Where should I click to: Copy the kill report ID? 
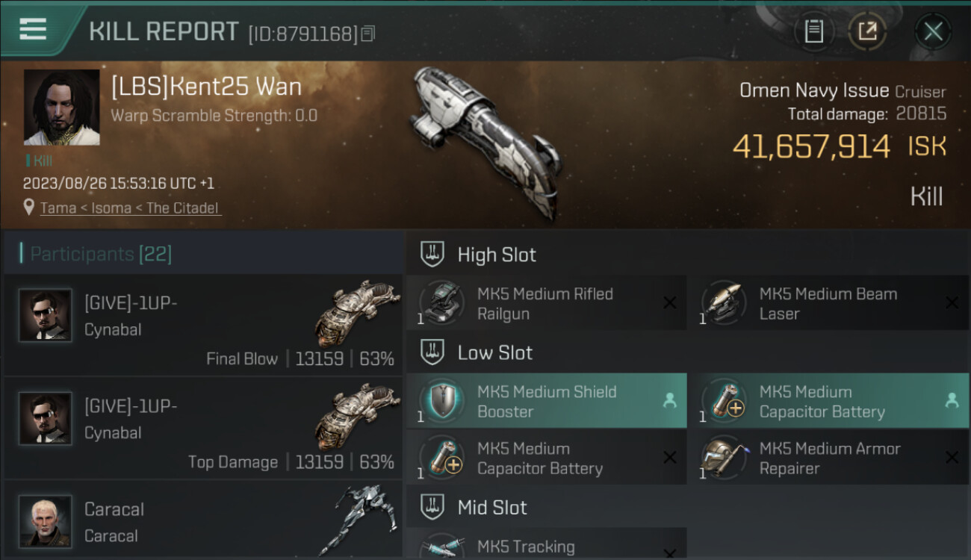point(367,34)
